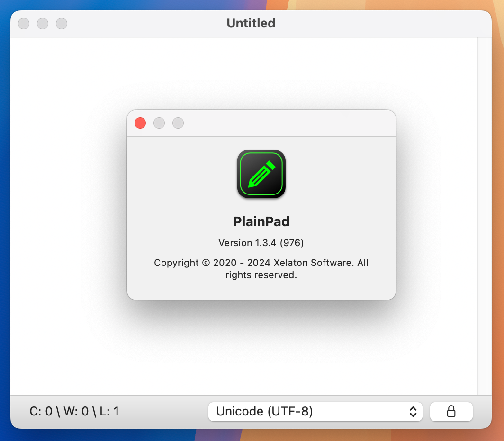Select the PlainPad name label in the About dialog

pos(261,221)
